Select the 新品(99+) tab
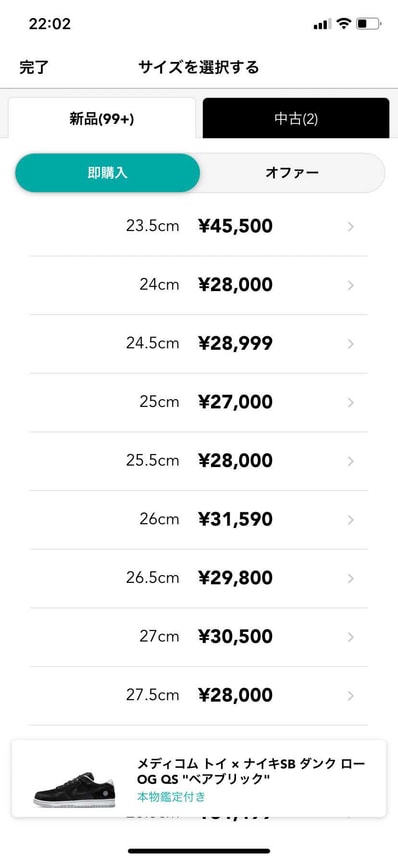This screenshot has width=398, height=861. coord(102,119)
